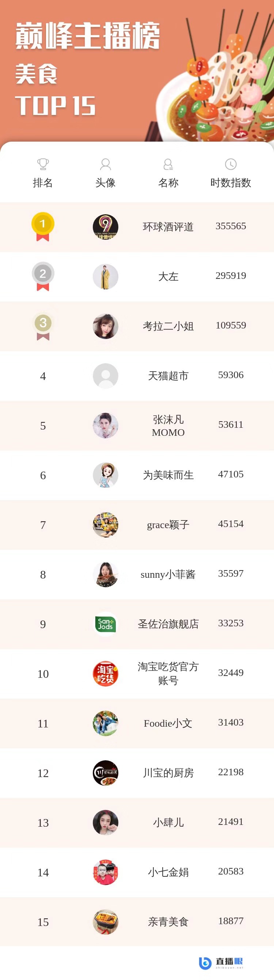
Task: Click the person icon above 头像
Action: point(106,164)
